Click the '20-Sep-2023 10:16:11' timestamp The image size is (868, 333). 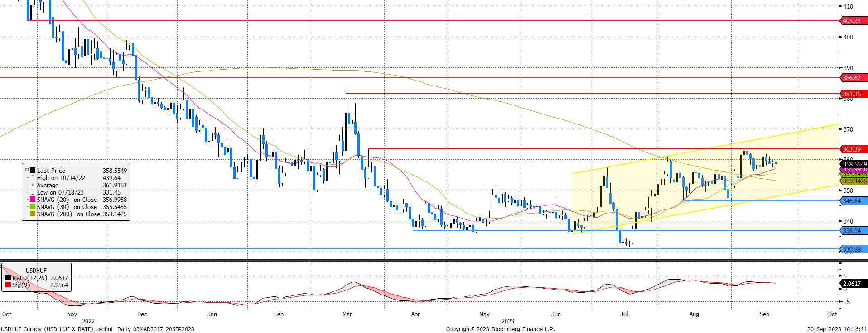(x=837, y=329)
